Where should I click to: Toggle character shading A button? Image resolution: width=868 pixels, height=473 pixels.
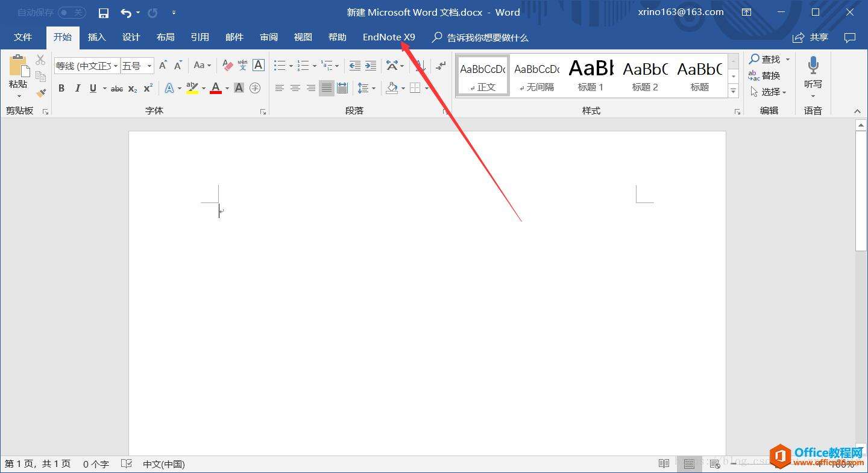(x=239, y=89)
